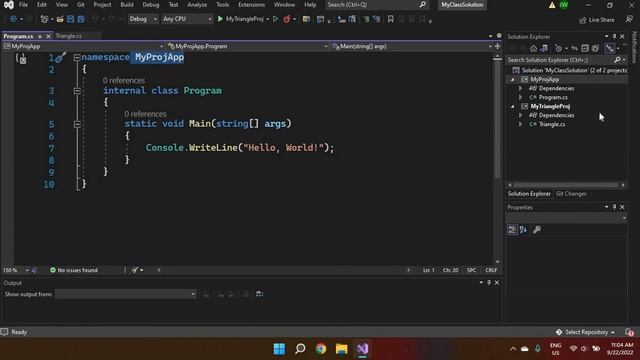
Task: Open the Debug configuration dropdown
Action: coord(143,19)
